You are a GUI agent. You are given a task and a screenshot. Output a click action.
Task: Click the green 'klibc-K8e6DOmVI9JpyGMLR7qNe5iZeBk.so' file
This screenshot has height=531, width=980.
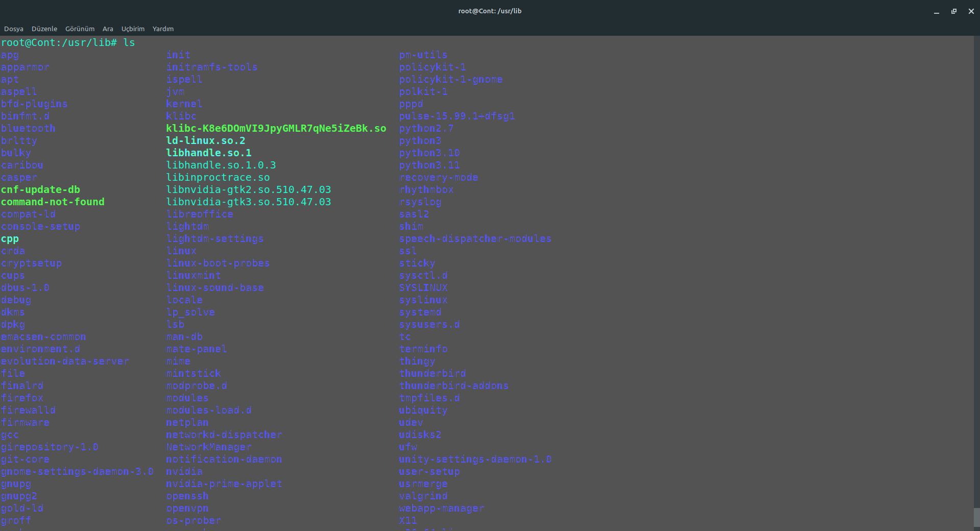point(276,129)
